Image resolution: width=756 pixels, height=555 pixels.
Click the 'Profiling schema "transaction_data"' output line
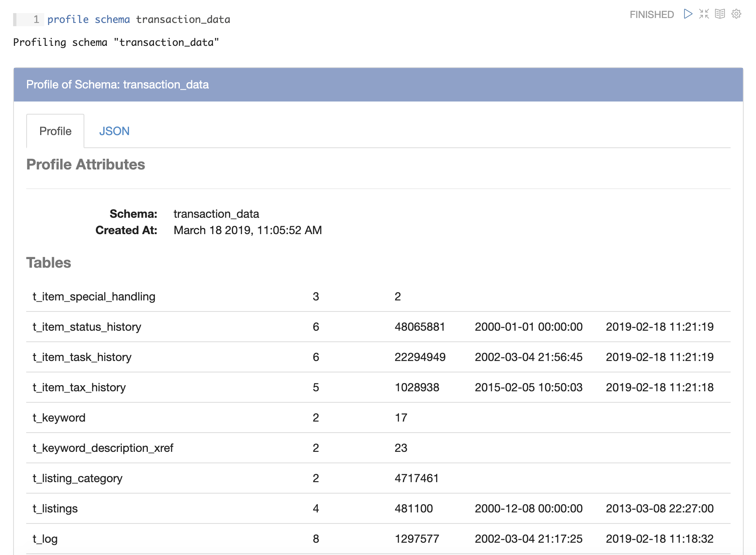[116, 42]
